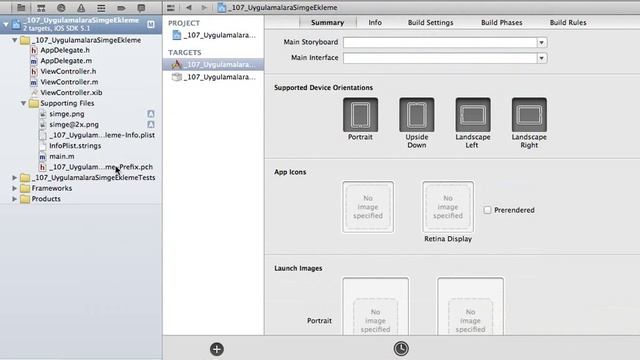Click the _107_UygulamalaraSimgeEkleme jump bar title
The width and height of the screenshot is (640, 360).
(x=282, y=7)
